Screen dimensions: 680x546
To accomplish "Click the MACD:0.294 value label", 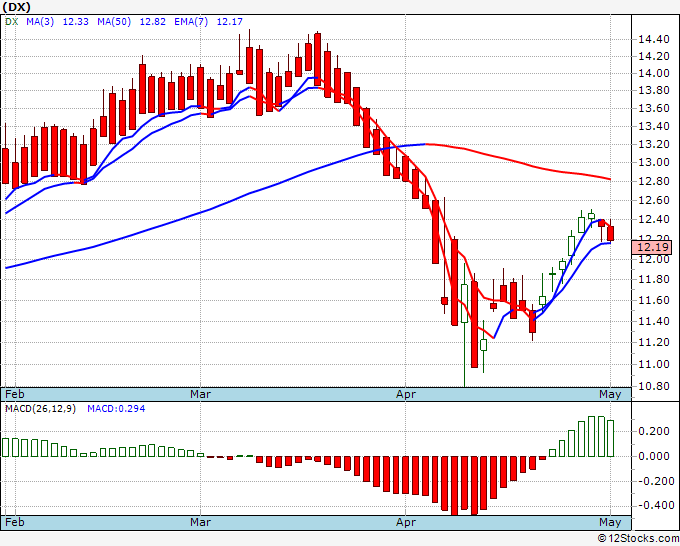I will 116,409.
